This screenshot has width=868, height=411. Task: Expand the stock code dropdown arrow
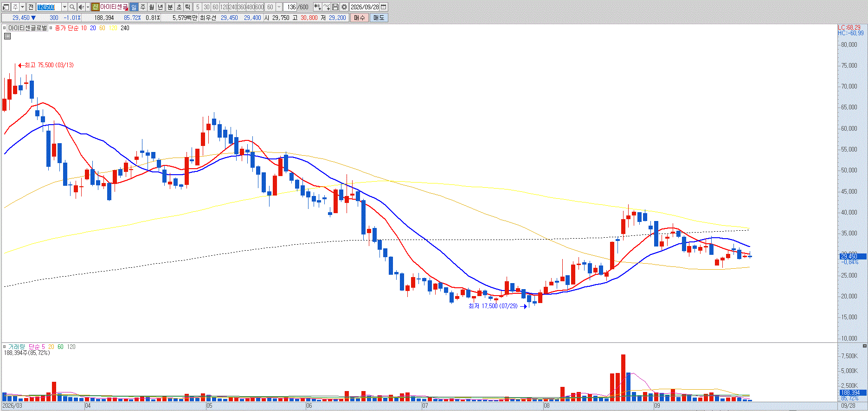click(64, 7)
